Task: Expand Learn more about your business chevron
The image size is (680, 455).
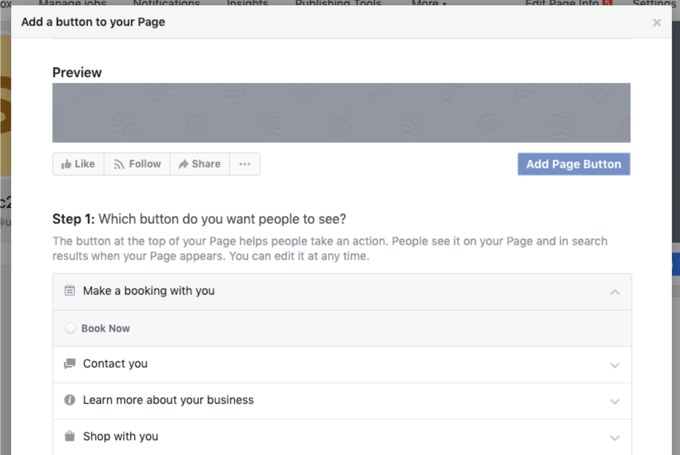Action: (614, 401)
